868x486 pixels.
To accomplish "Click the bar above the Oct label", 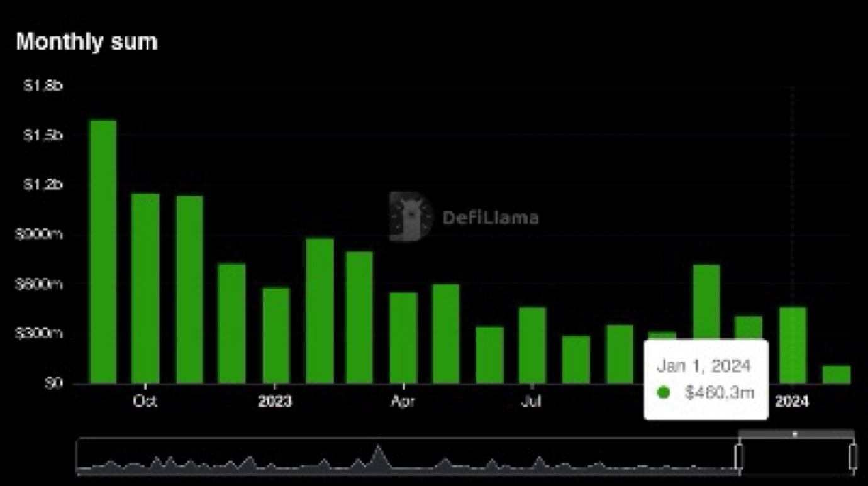I will click(145, 288).
